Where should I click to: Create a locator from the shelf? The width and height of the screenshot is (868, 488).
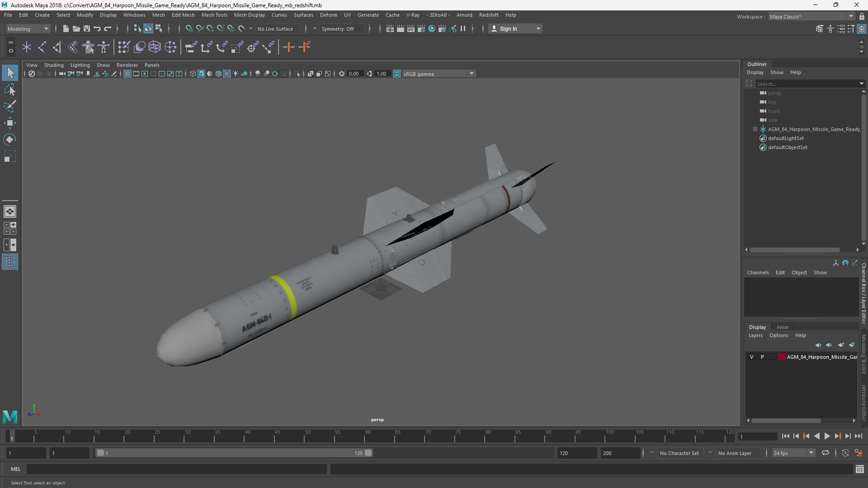(x=27, y=47)
